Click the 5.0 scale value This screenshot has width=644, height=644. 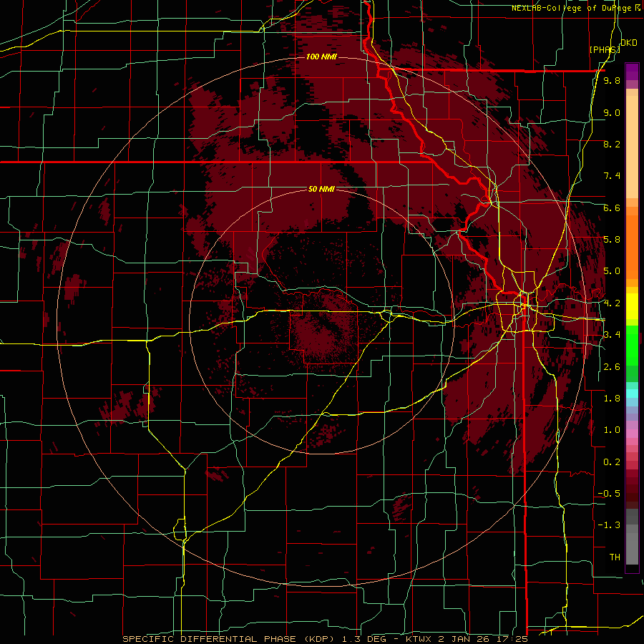[x=612, y=271]
